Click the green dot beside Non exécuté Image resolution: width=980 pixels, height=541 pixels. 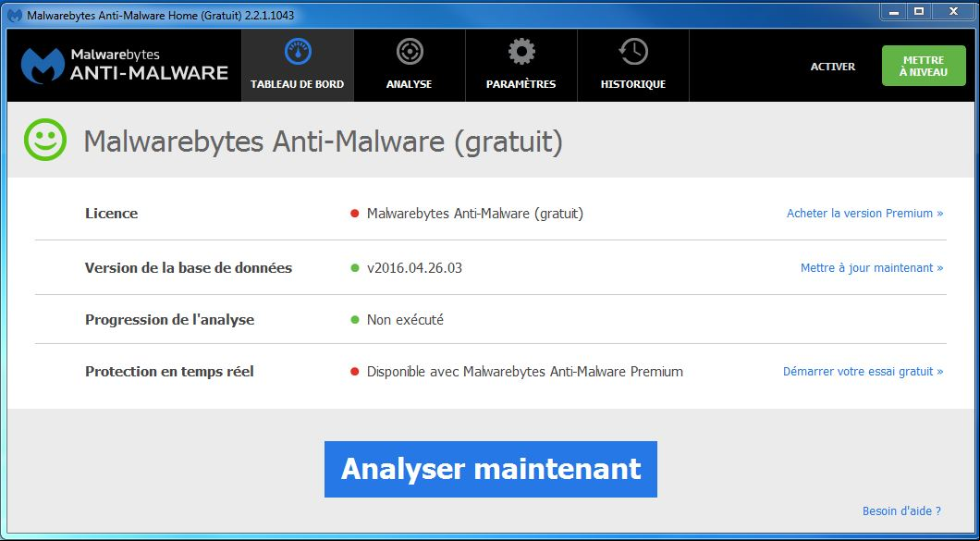pos(354,320)
